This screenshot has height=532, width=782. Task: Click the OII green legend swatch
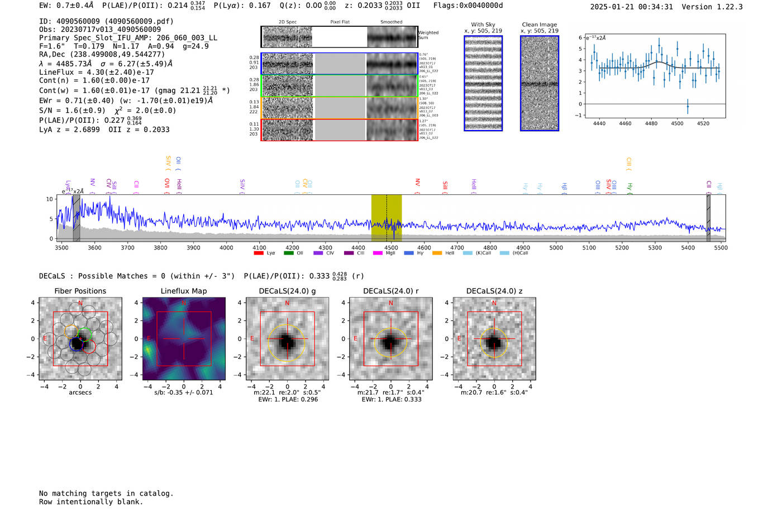[x=288, y=253]
